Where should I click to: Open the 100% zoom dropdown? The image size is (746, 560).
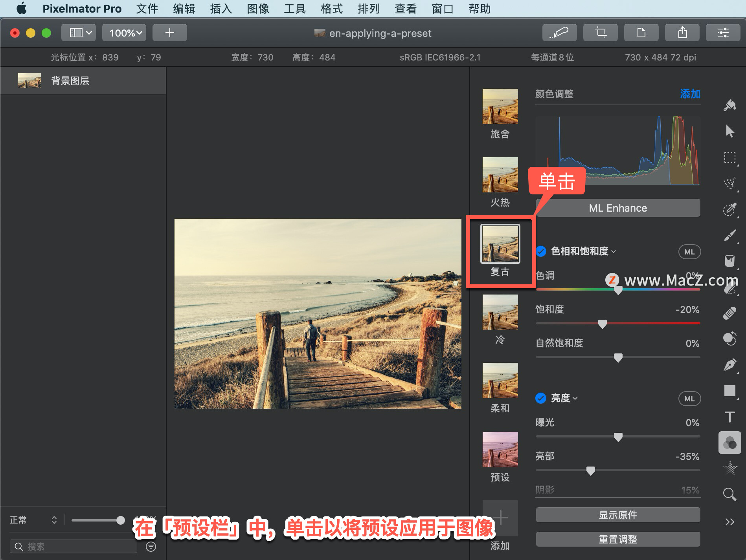tap(124, 33)
